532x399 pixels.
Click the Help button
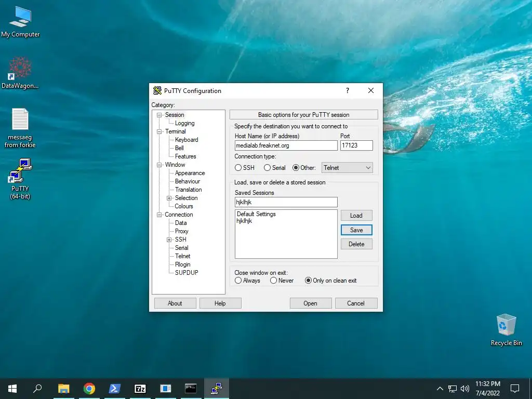click(220, 303)
